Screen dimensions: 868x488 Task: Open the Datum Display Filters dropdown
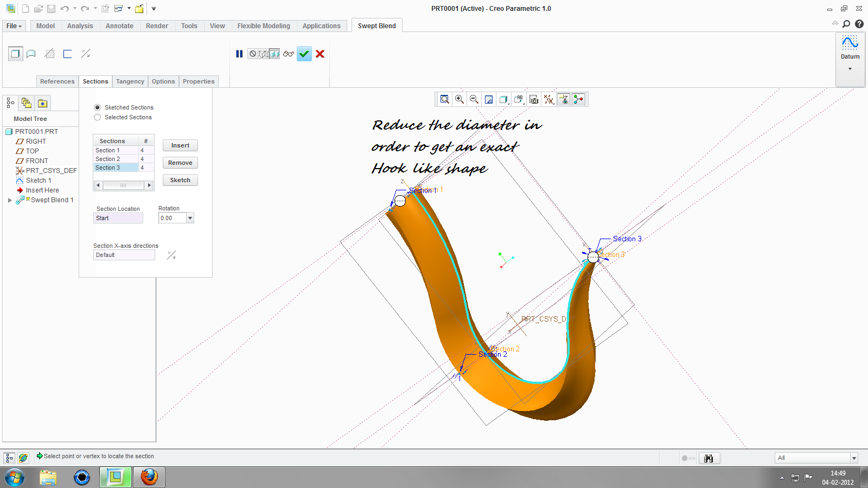[x=548, y=99]
